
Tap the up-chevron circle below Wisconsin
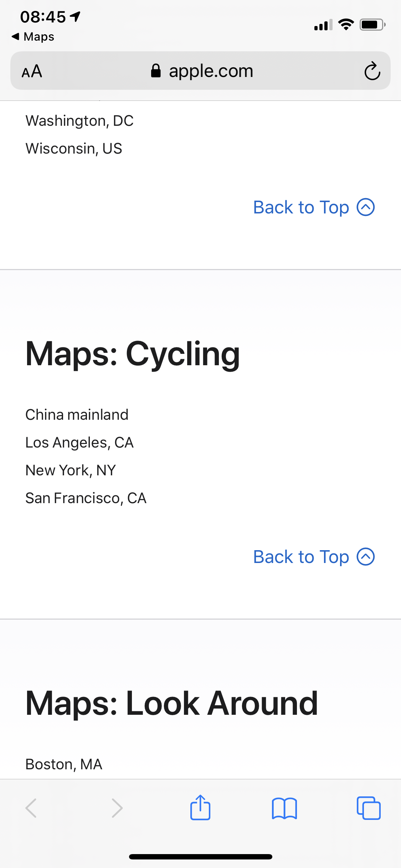pyautogui.click(x=366, y=207)
